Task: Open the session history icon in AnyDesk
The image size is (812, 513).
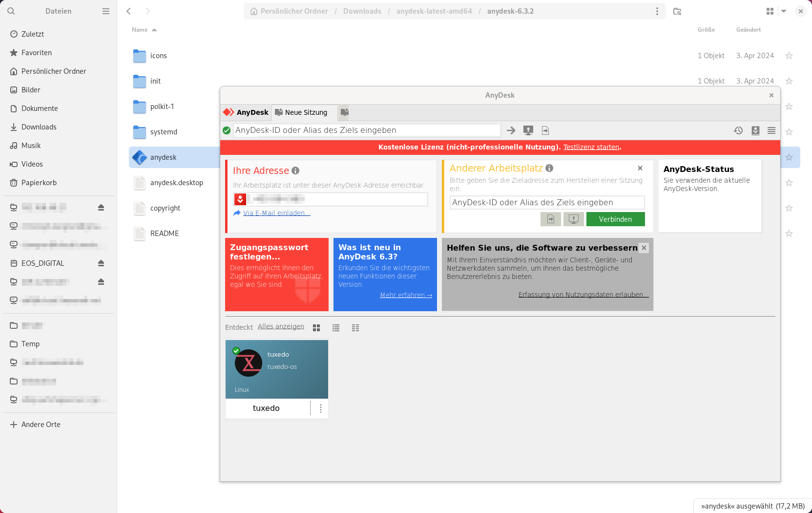Action: click(738, 130)
